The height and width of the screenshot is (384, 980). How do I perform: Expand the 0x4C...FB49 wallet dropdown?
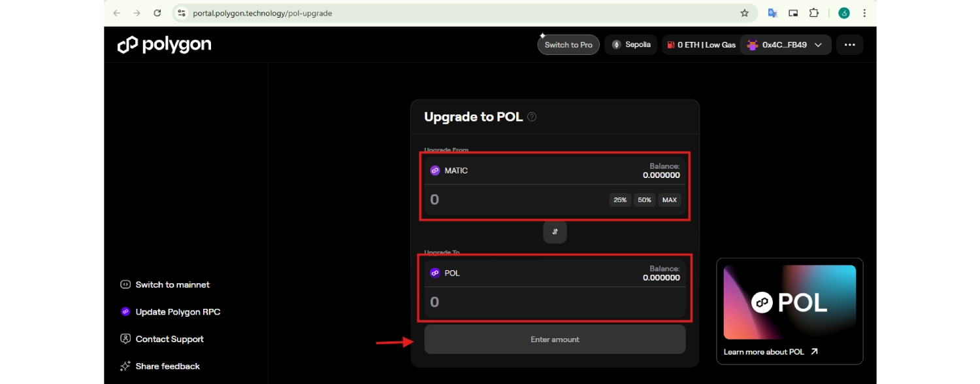tap(785, 44)
